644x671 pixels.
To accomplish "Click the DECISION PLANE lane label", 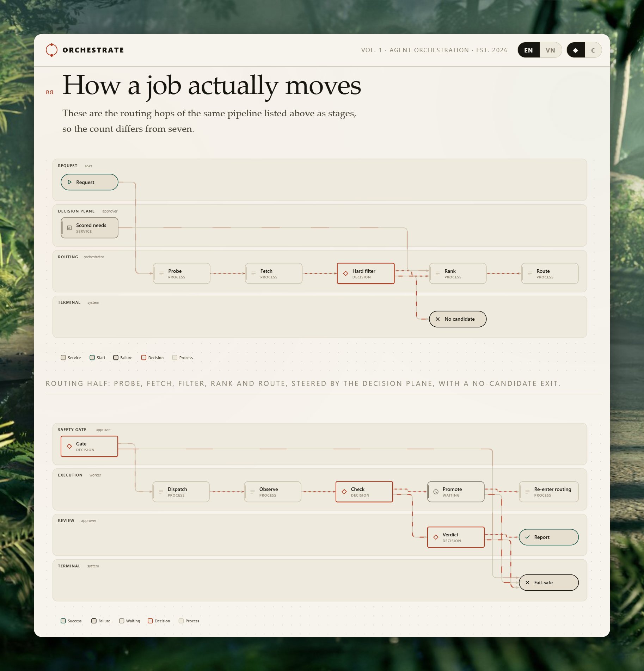I will 76,211.
